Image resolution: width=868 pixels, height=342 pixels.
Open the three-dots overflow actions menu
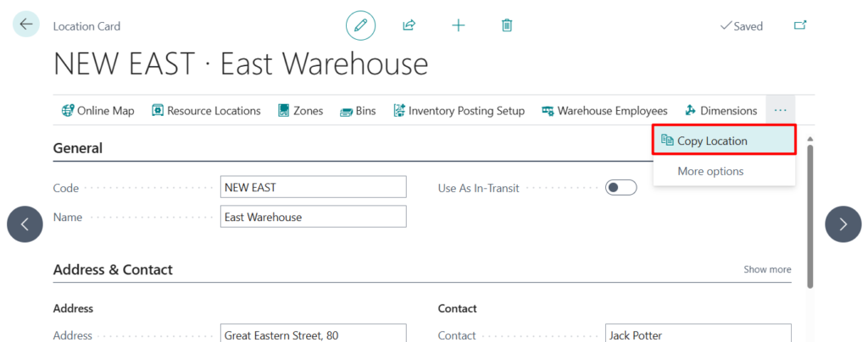[780, 110]
